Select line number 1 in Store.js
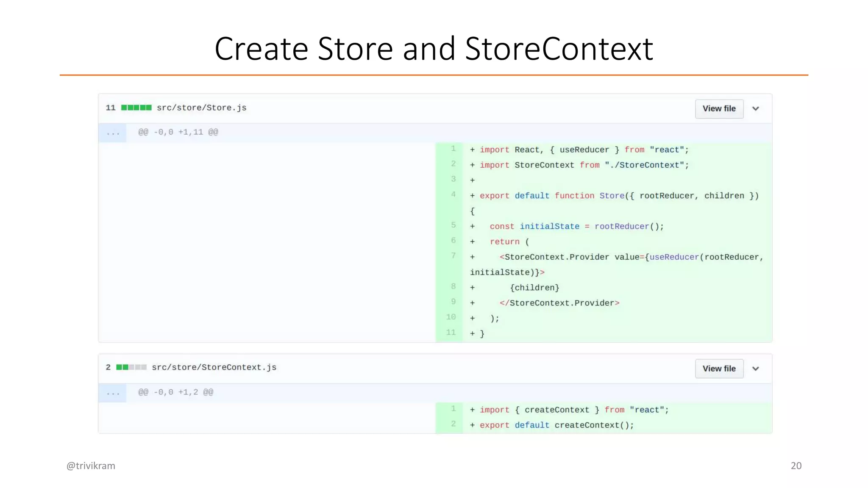Image resolution: width=868 pixels, height=488 pixels. click(453, 149)
